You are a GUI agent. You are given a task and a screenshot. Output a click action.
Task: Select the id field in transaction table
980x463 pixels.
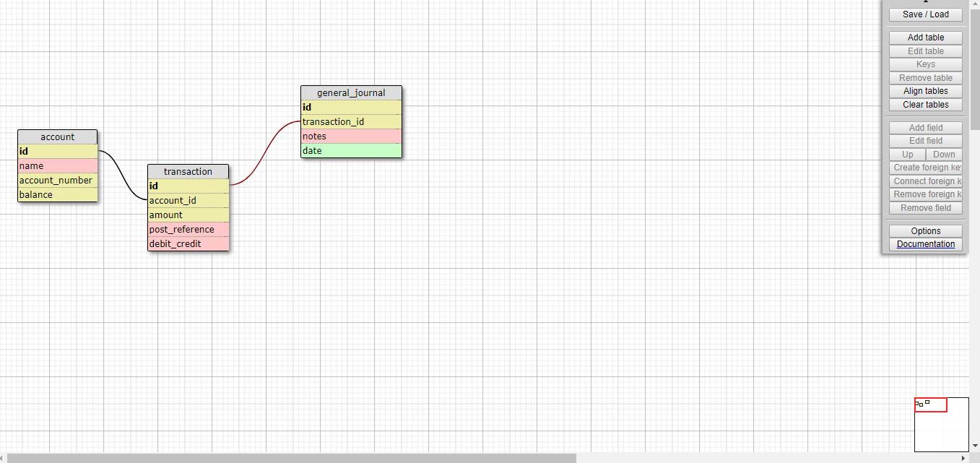pos(188,186)
